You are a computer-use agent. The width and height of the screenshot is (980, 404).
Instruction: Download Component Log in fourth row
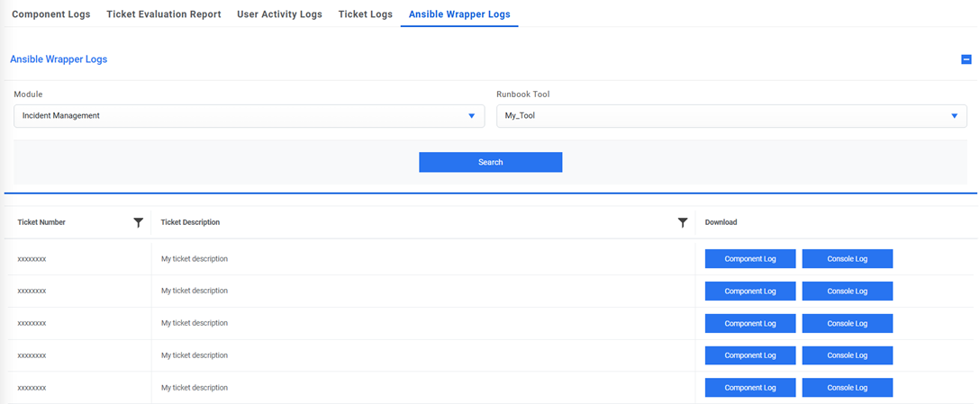pyautogui.click(x=750, y=355)
